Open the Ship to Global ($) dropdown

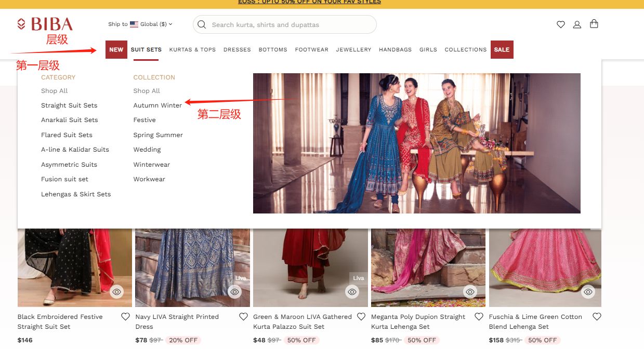[x=140, y=24]
